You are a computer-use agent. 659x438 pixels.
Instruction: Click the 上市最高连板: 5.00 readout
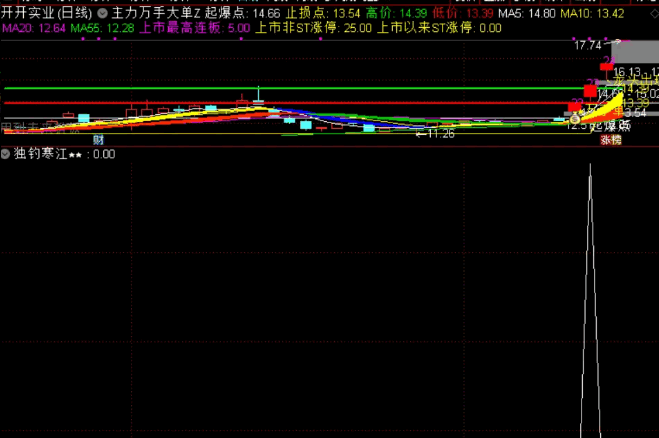tap(195, 28)
